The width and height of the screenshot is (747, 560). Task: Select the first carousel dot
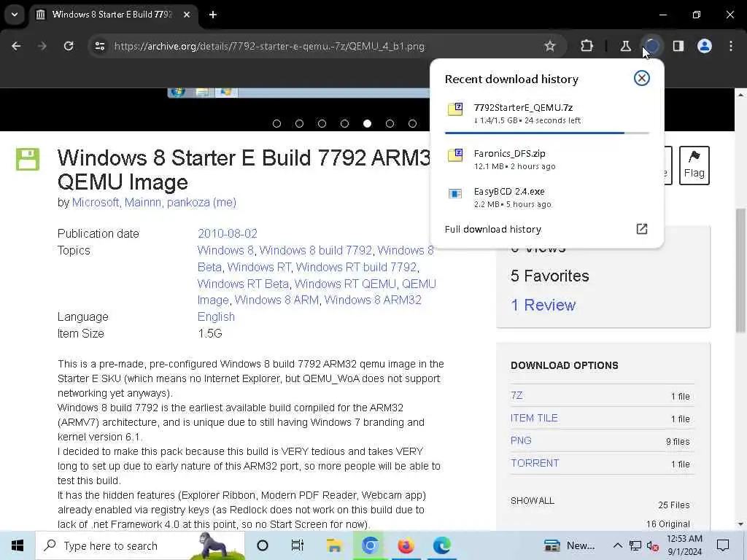pos(276,124)
